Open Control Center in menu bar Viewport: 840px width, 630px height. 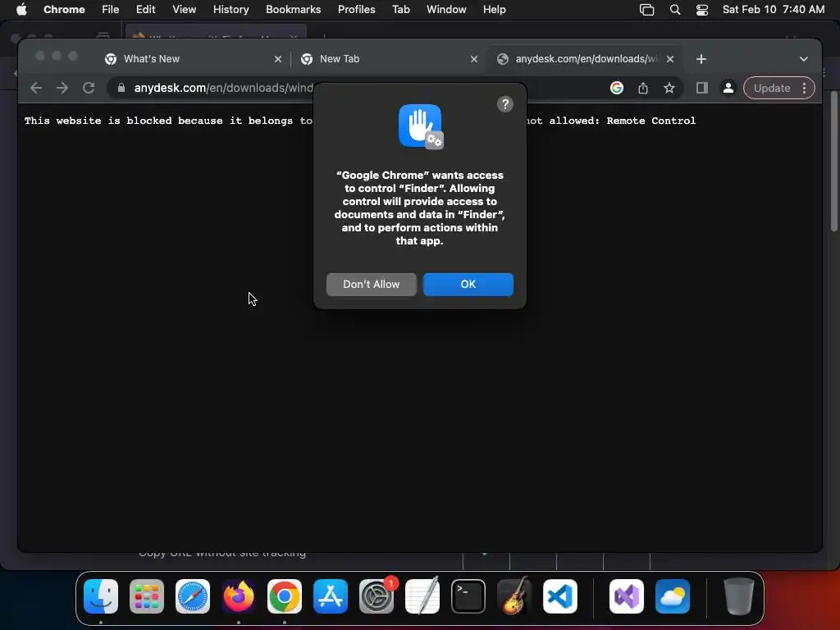(x=702, y=10)
